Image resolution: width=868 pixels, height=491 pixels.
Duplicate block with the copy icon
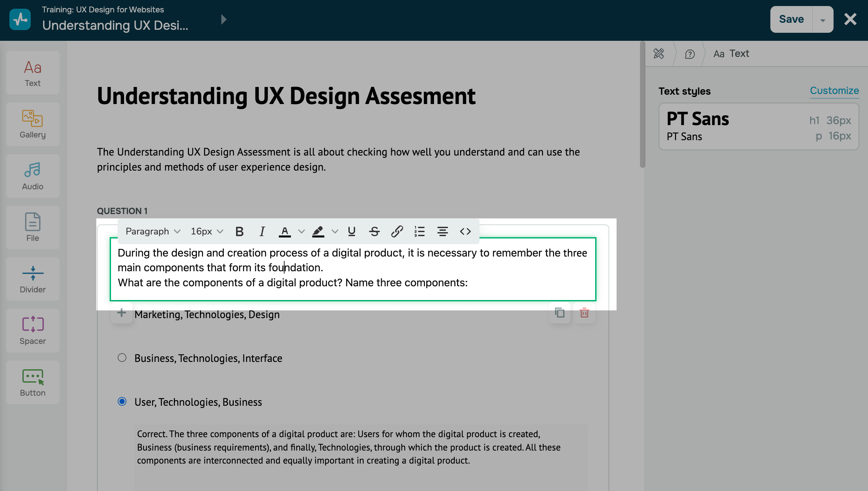click(560, 313)
